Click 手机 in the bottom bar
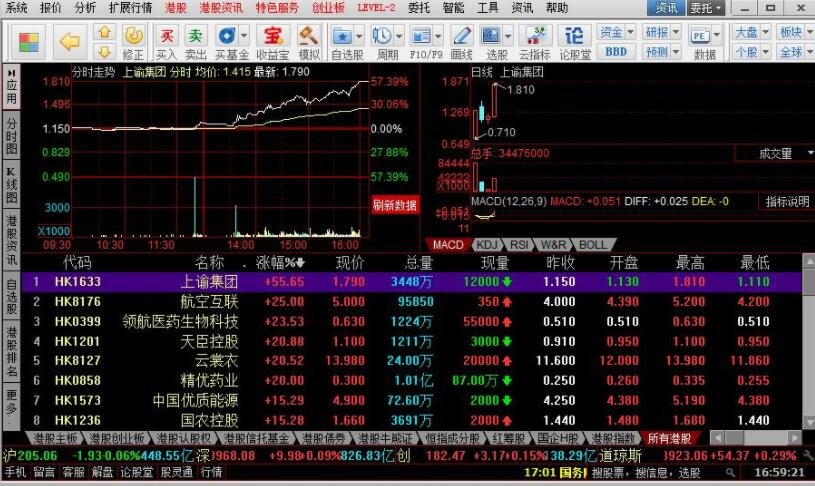 [15, 472]
